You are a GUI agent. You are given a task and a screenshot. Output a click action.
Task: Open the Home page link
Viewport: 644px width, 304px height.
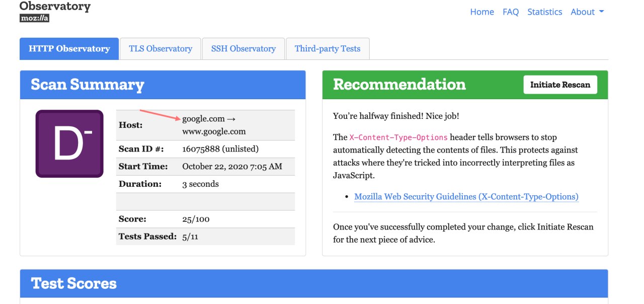click(x=481, y=12)
